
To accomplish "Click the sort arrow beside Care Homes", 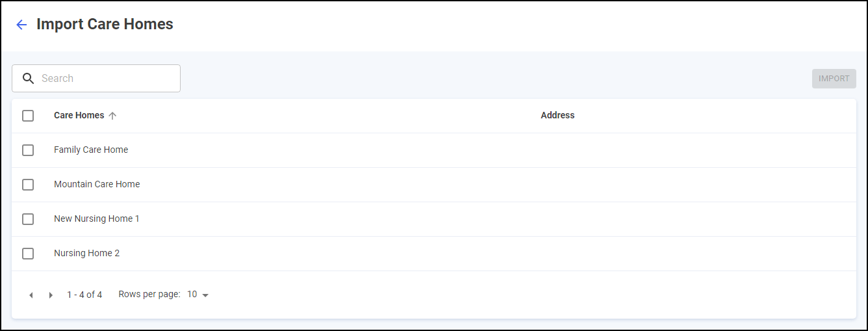I will (x=112, y=116).
